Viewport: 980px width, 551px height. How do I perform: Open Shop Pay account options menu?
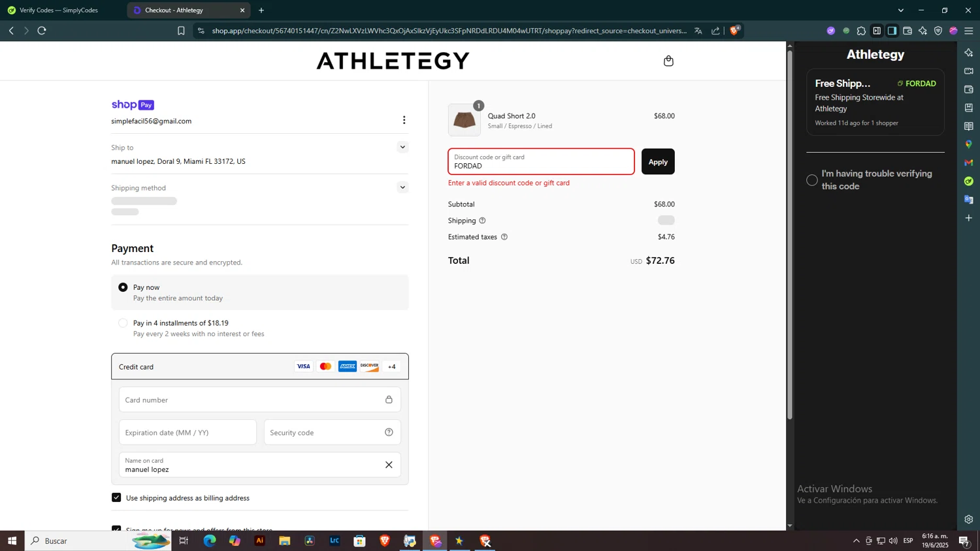point(404,120)
